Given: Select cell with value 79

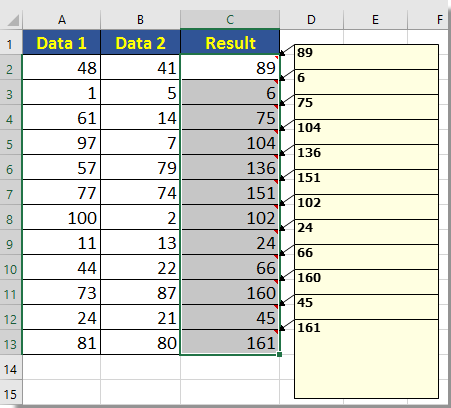Looking at the screenshot, I should point(140,167).
